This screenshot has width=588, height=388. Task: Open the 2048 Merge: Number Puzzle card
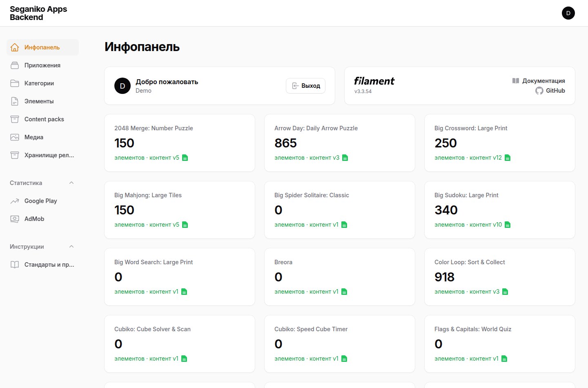180,143
